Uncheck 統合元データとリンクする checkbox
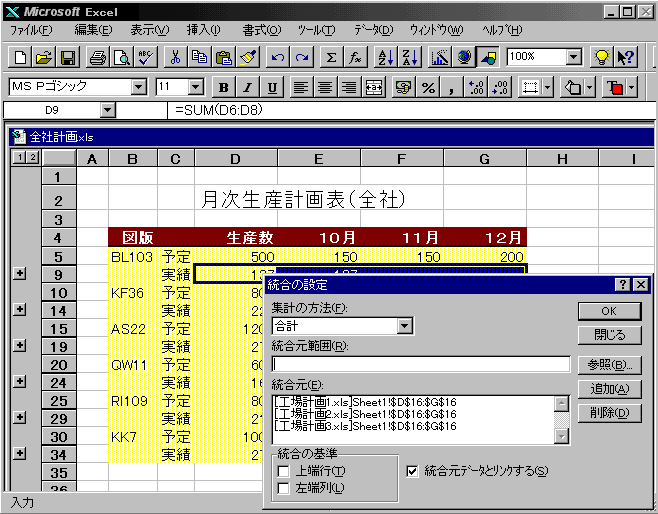This screenshot has width=658, height=514. click(x=413, y=470)
